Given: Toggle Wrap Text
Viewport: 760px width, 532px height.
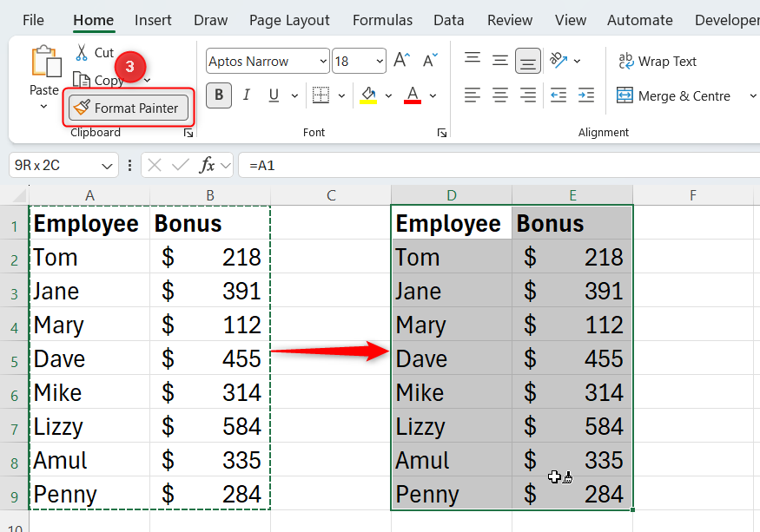Looking at the screenshot, I should click(658, 61).
